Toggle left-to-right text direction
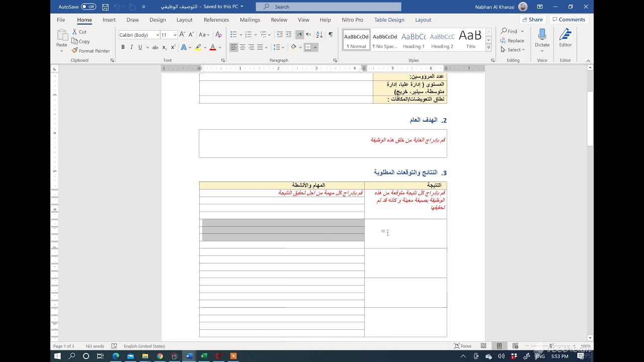This screenshot has width=644, height=362. 300,35
